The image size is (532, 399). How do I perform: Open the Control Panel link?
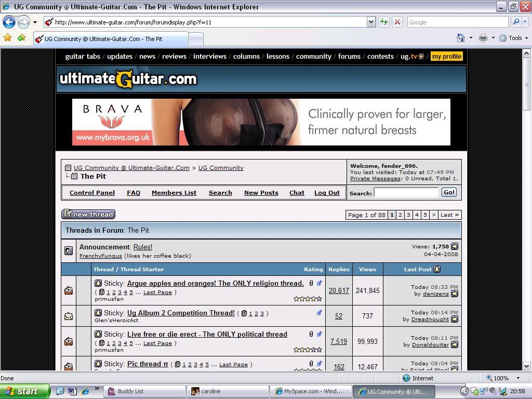coord(92,193)
